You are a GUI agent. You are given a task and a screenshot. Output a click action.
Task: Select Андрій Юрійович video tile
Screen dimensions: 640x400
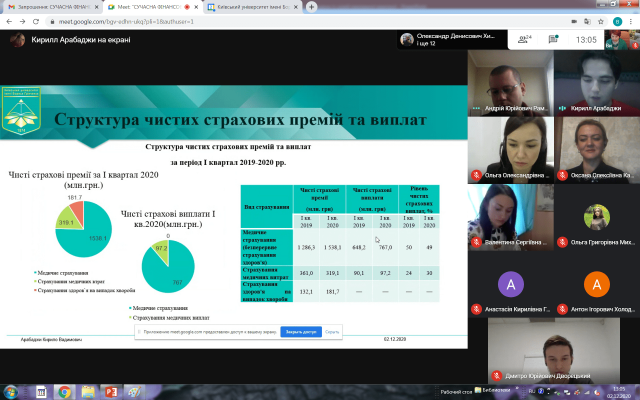[x=507, y=82]
